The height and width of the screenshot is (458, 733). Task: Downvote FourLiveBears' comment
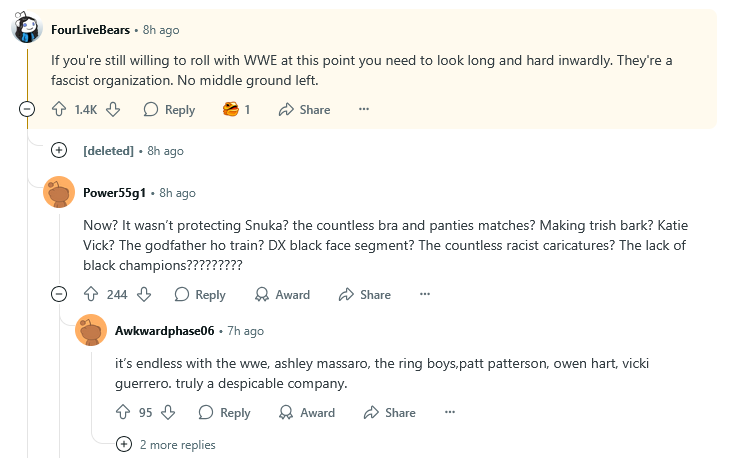tap(113, 109)
